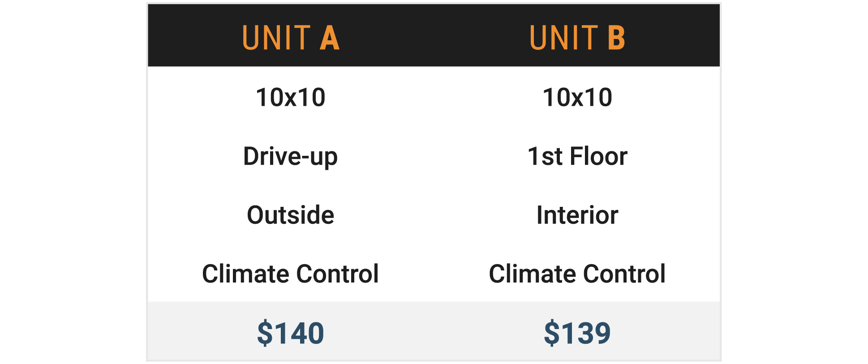This screenshot has width=868, height=364.
Task: Select the Outside location label
Action: coord(291,215)
